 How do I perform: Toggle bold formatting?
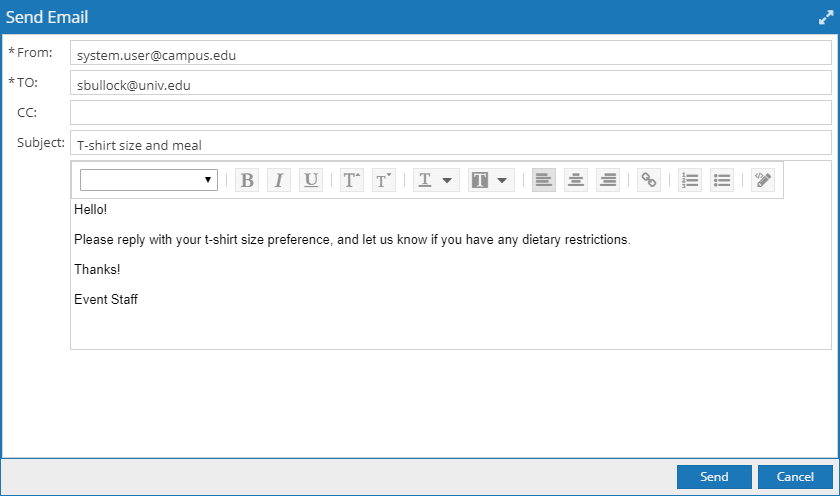pyautogui.click(x=247, y=180)
